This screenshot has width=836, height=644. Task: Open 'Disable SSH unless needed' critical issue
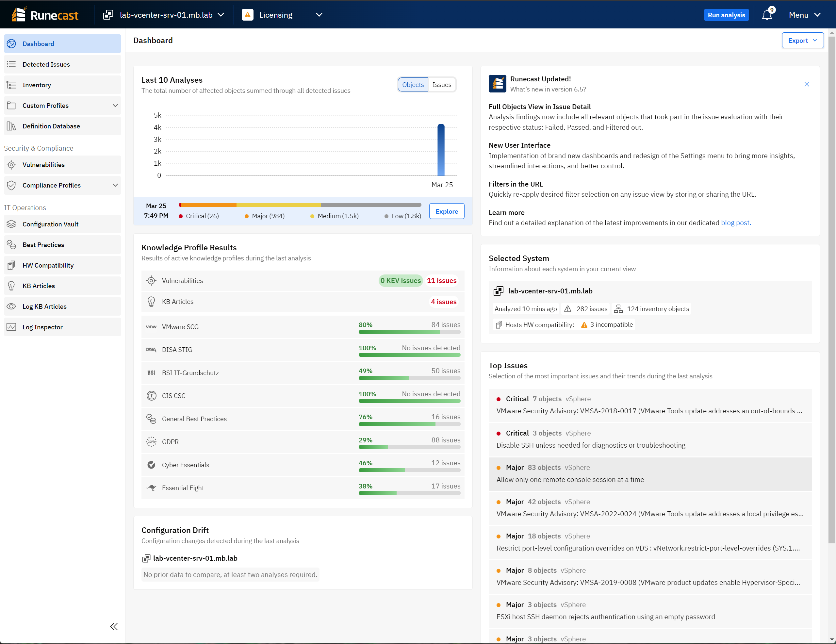pyautogui.click(x=650, y=439)
